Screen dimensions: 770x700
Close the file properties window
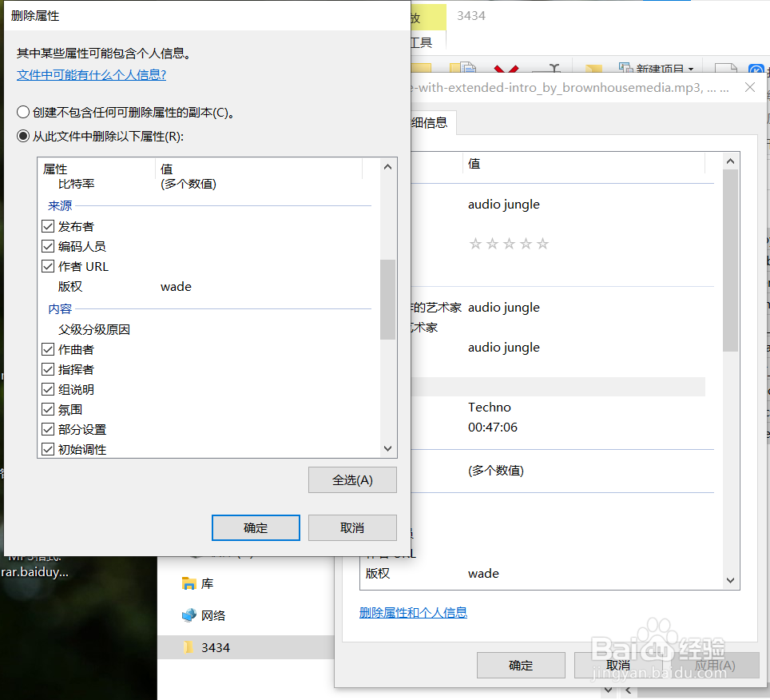750,87
